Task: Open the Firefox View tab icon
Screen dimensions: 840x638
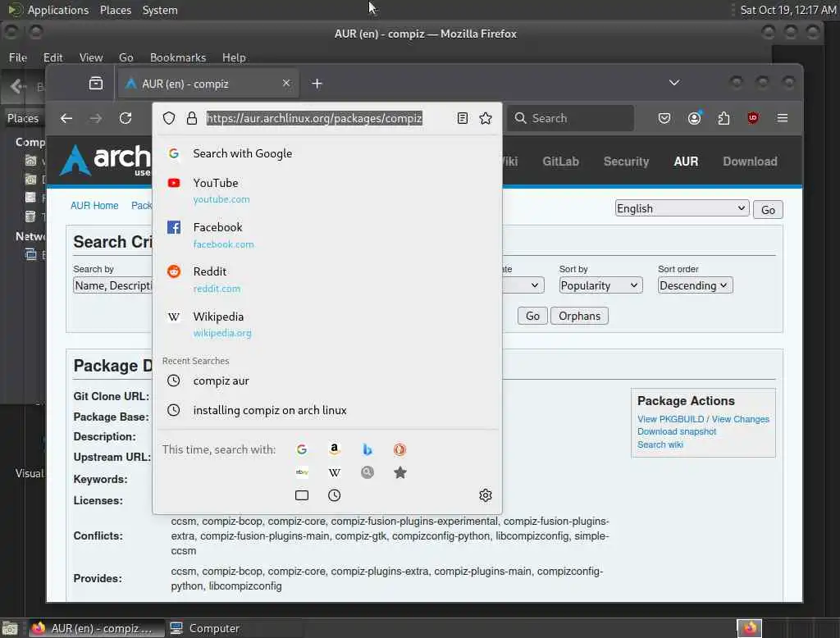Action: pyautogui.click(x=96, y=84)
